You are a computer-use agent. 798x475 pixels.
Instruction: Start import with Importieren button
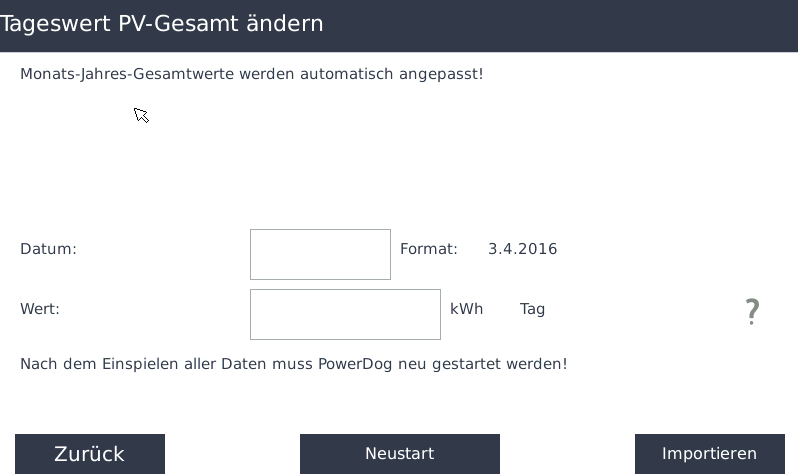709,454
